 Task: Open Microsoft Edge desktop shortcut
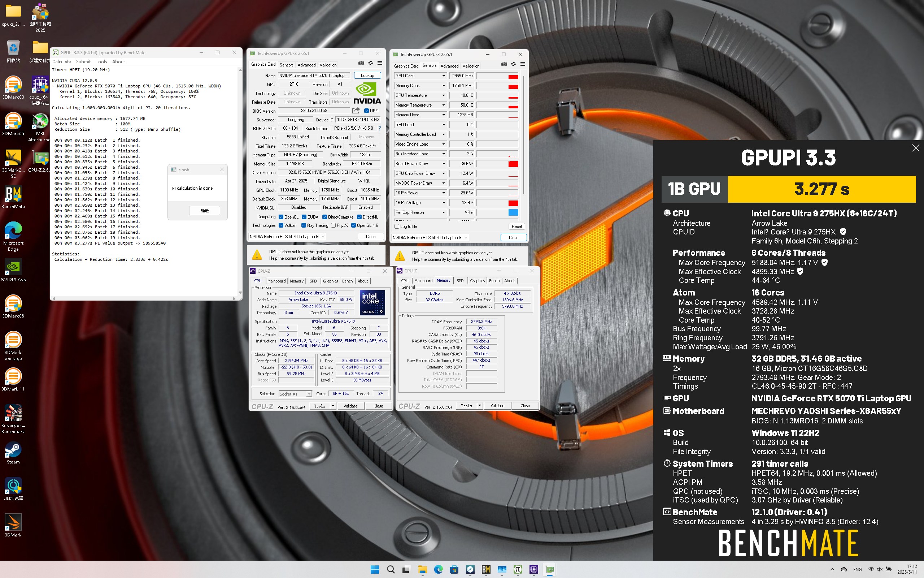tap(13, 236)
